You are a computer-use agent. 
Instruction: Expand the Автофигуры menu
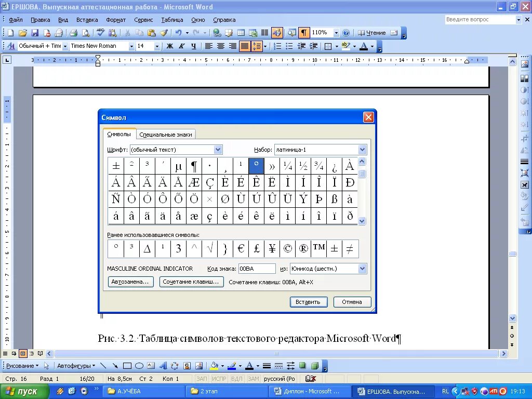click(x=76, y=366)
